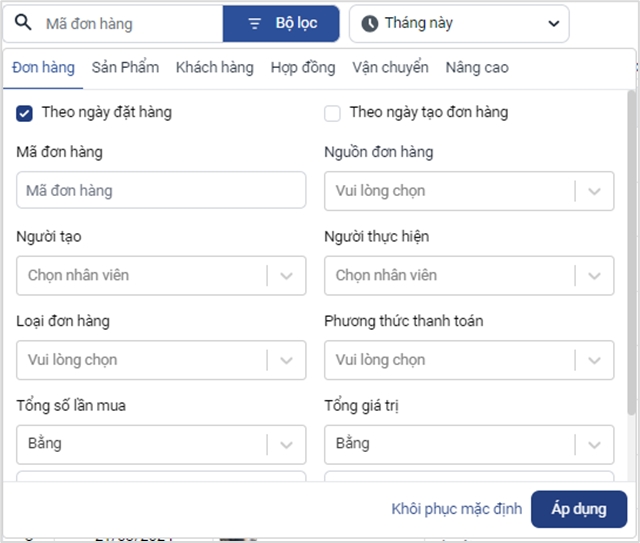Click the search magnifier icon
Screen dimensions: 640x543
coord(23,22)
